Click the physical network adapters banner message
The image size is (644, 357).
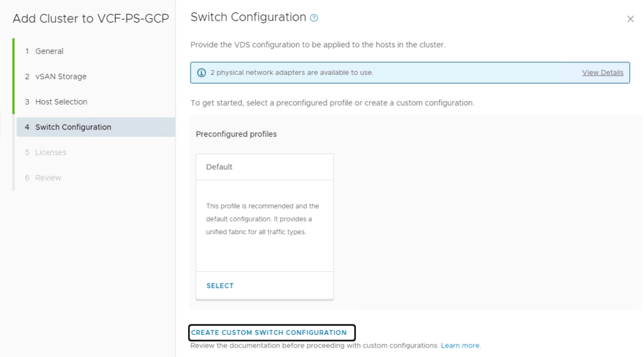tap(292, 72)
